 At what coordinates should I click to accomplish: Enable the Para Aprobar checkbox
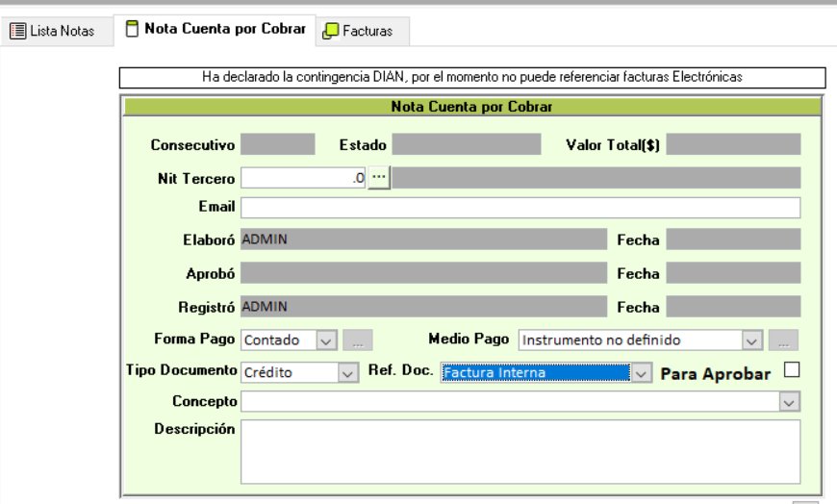pos(792,369)
